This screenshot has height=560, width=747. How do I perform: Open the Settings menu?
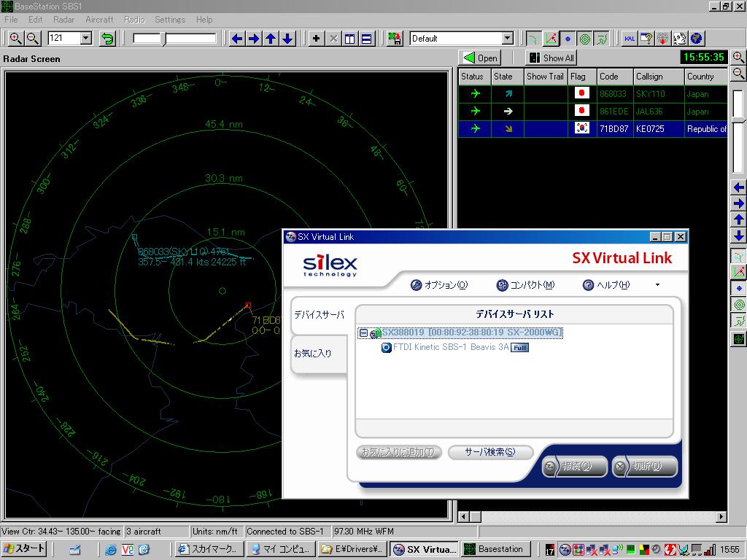(170, 20)
